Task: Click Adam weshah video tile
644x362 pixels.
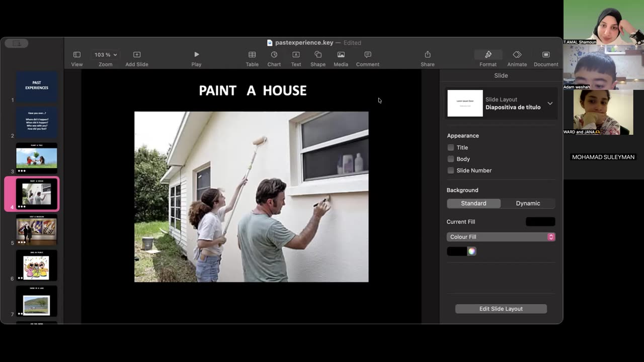Action: [603, 67]
